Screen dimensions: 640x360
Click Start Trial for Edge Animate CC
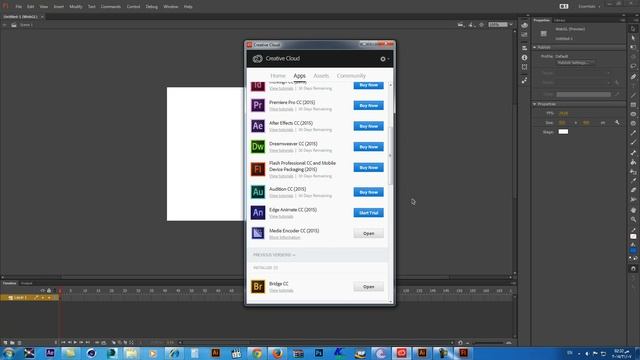[x=369, y=213]
